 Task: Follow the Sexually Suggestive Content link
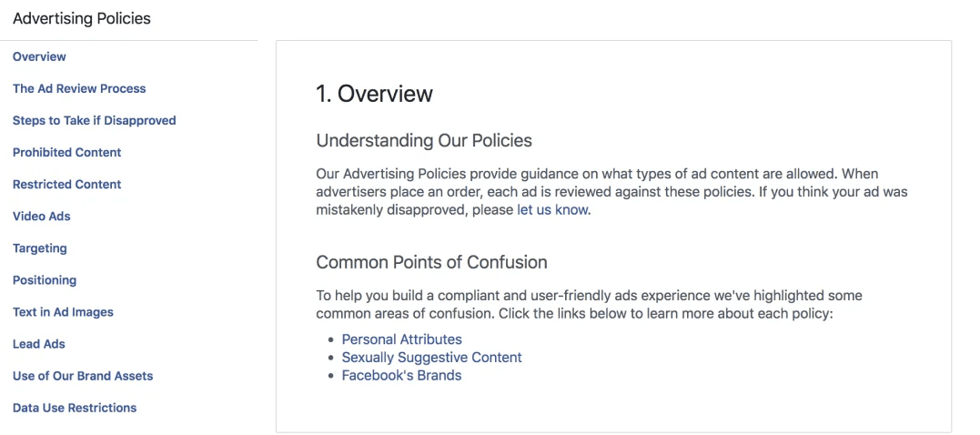tap(432, 358)
